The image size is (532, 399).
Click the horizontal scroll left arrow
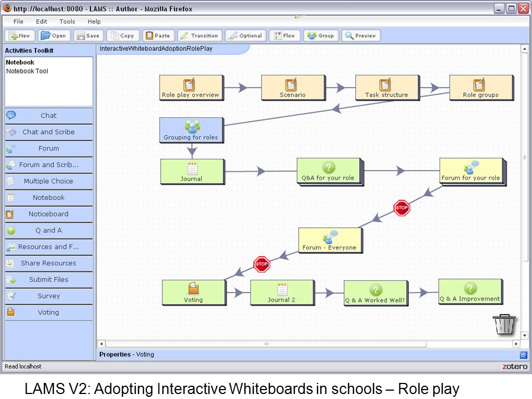tap(101, 344)
